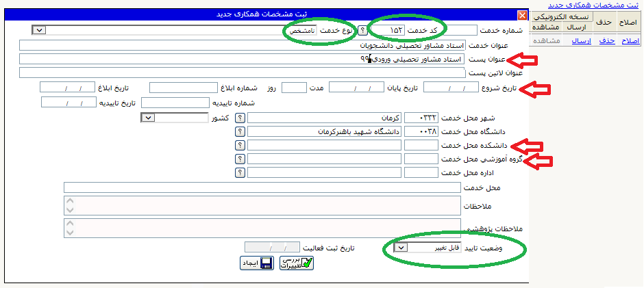Viewport: 644px width, 288px height.
Task: Click the help button beside کد خدمت
Action: click(361, 31)
